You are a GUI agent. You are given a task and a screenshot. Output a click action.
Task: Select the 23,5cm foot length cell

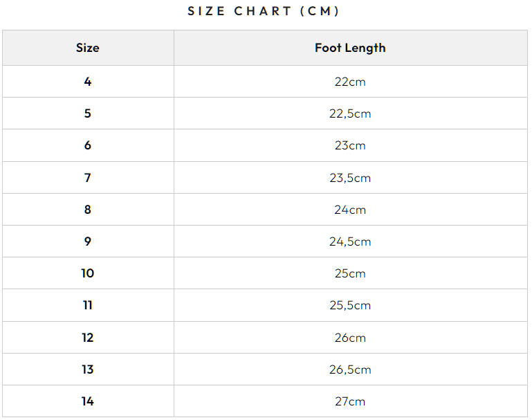click(350, 178)
